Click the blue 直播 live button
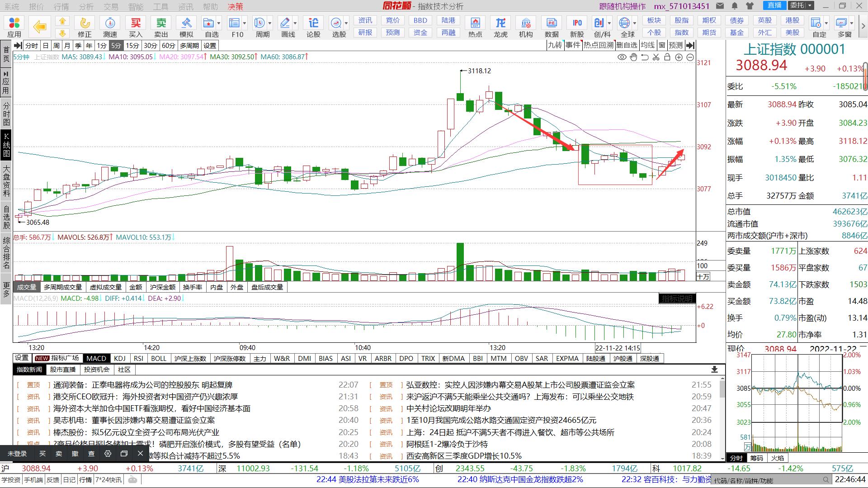Image resolution: width=868 pixels, height=488 pixels. [x=775, y=5]
